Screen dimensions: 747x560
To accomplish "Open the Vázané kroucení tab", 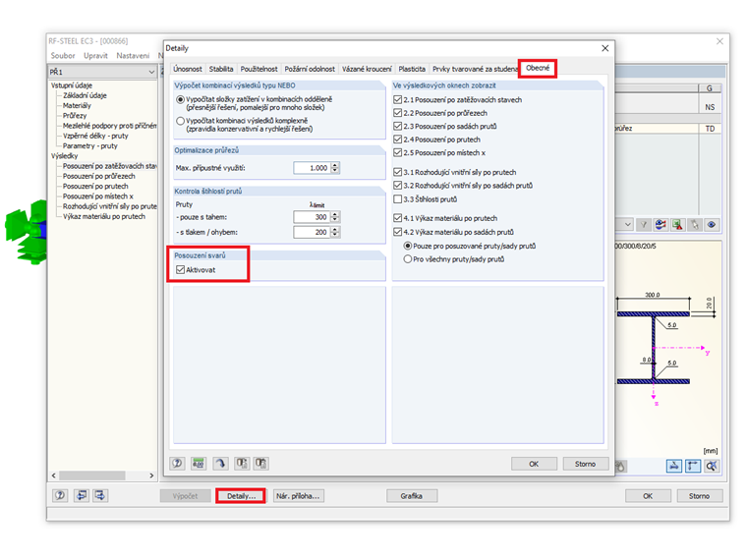I will coord(367,69).
